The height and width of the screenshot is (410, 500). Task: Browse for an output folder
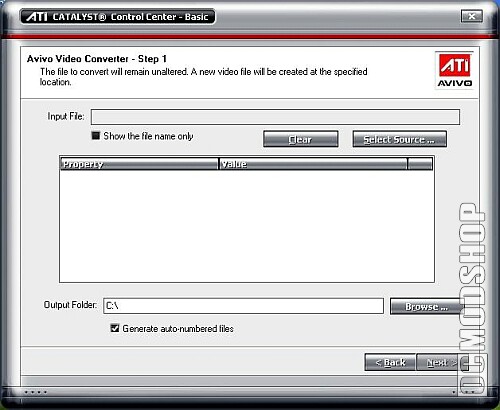pos(427,306)
